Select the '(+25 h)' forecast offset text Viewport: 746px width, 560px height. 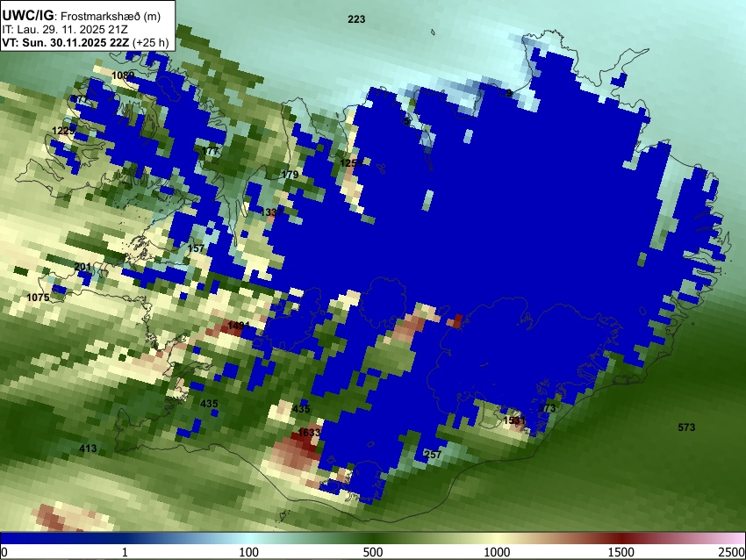click(x=150, y=43)
